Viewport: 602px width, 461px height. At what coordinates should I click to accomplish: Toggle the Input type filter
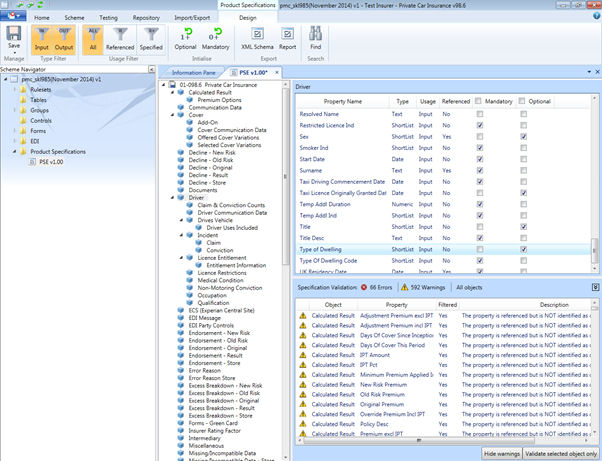tap(41, 40)
